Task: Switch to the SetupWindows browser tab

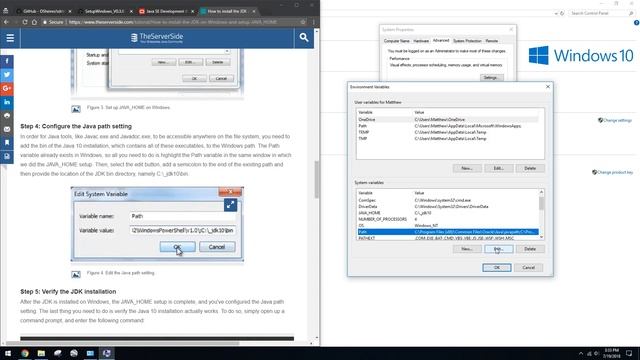Action: (104, 11)
